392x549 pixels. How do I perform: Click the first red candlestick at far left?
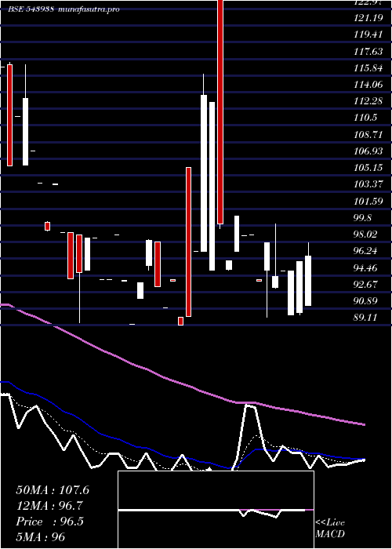(9, 115)
